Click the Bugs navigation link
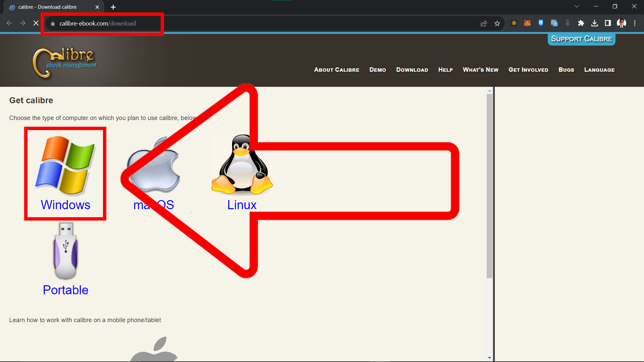Image resolution: width=644 pixels, height=362 pixels. [566, 69]
